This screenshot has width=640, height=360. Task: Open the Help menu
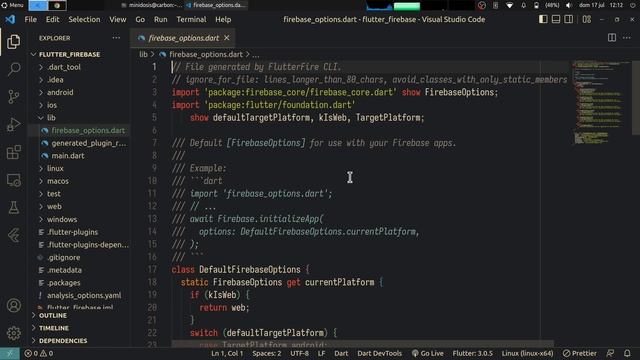click(223, 19)
